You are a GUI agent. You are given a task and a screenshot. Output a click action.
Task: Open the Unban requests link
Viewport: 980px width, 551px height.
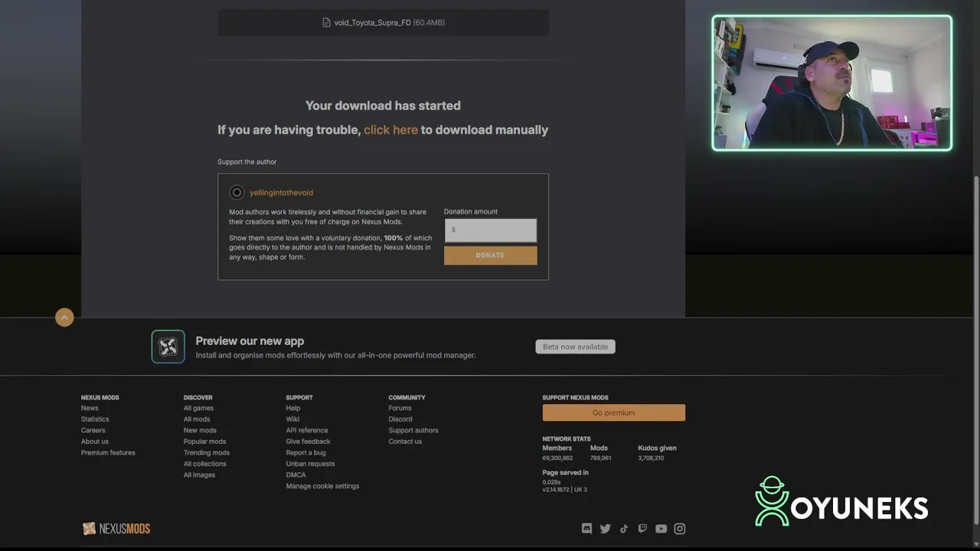tap(310, 464)
